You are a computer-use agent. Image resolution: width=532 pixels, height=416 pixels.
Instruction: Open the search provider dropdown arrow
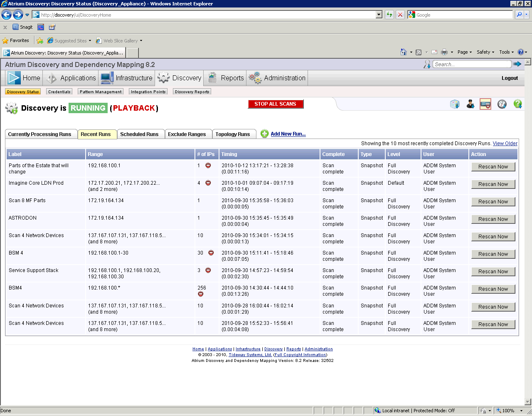(x=527, y=15)
